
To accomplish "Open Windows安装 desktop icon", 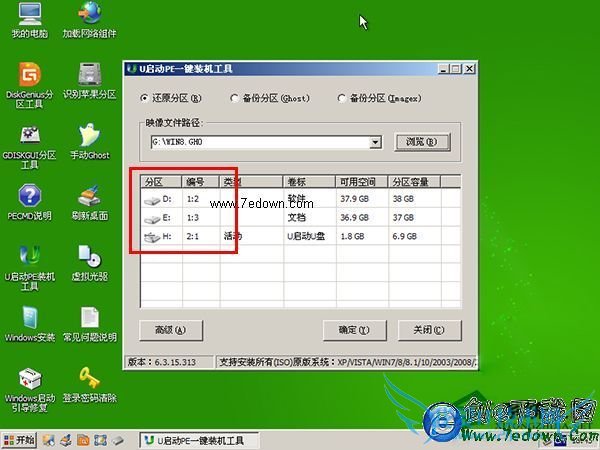I will [29, 324].
